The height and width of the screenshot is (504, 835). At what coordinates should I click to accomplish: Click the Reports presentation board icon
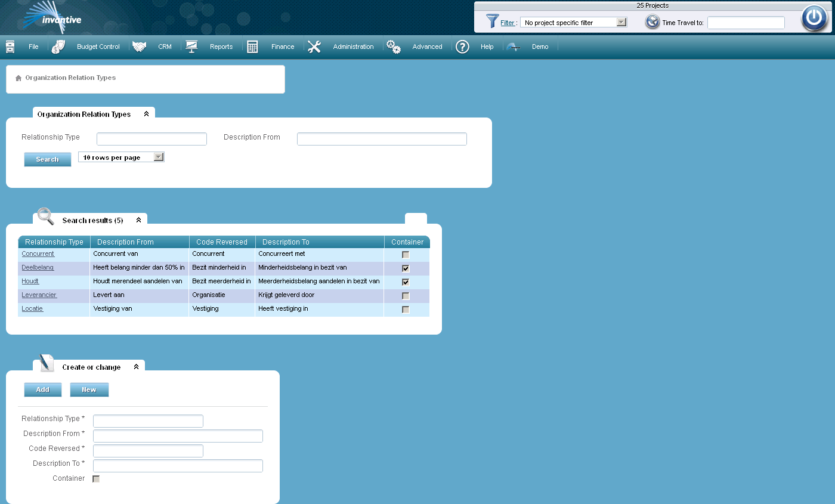coord(191,47)
